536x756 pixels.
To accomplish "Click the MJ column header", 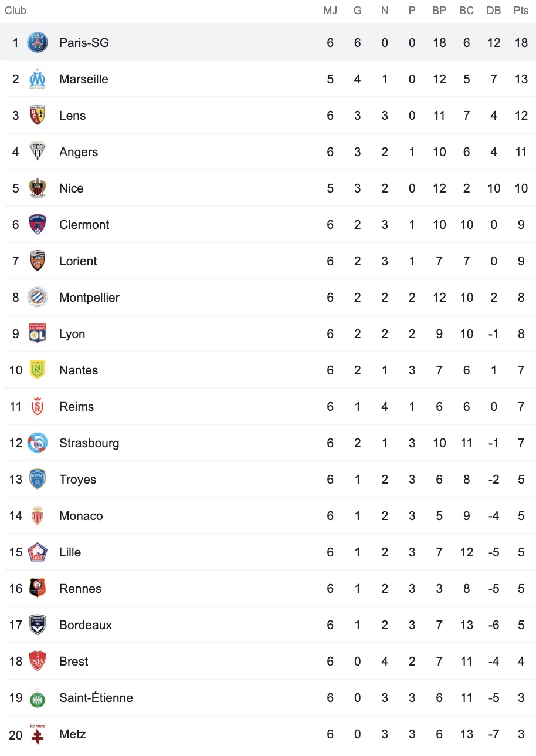I will click(x=330, y=11).
